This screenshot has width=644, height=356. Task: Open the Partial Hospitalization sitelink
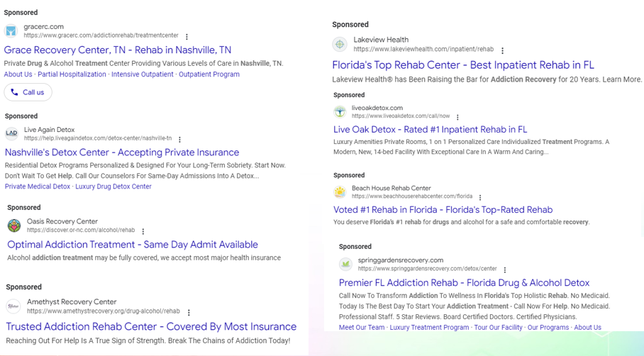[x=72, y=74]
